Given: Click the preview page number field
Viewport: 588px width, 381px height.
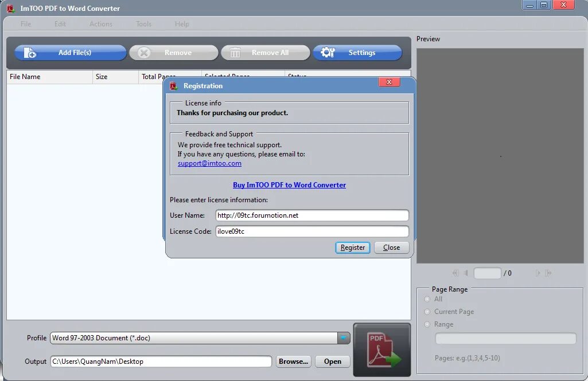Looking at the screenshot, I should coord(487,273).
